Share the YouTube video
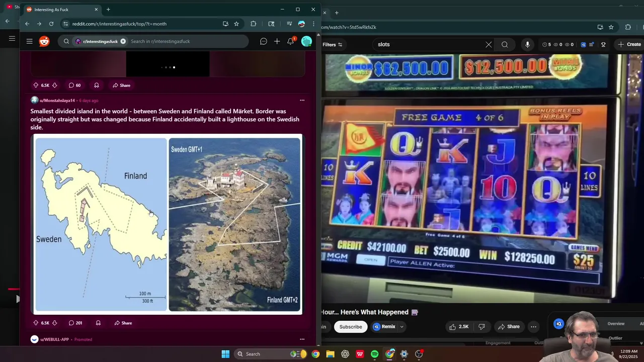 (x=509, y=326)
